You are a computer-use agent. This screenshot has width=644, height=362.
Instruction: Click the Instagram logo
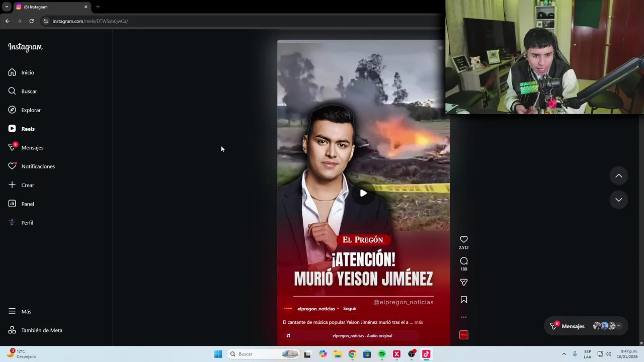[x=25, y=47]
